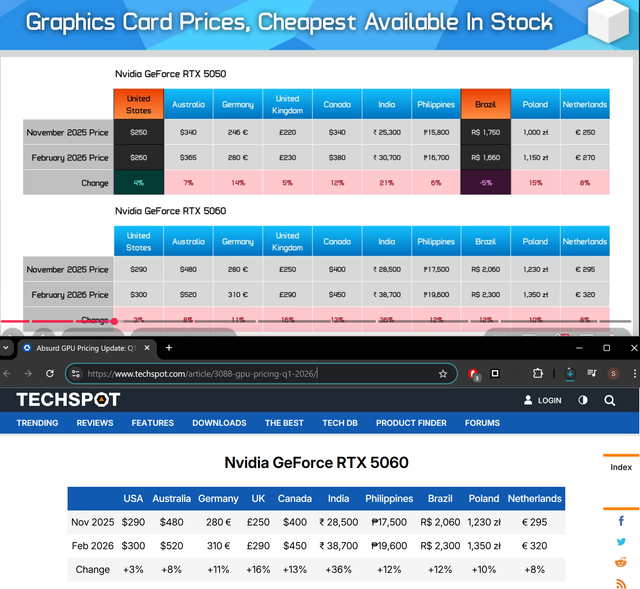The height and width of the screenshot is (589, 640).
Task: Open the DOWNLOADS menu
Action: [x=219, y=423]
